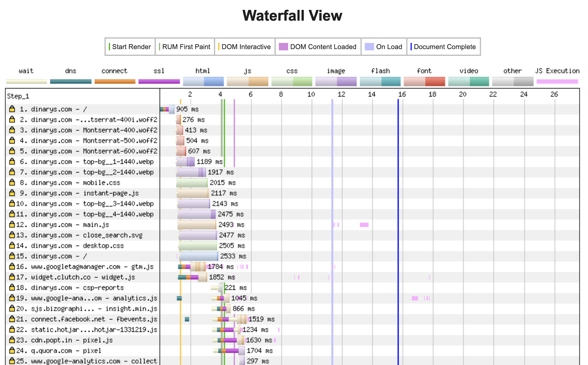Click the main.js bar labeled 2493 ms

click(197, 224)
